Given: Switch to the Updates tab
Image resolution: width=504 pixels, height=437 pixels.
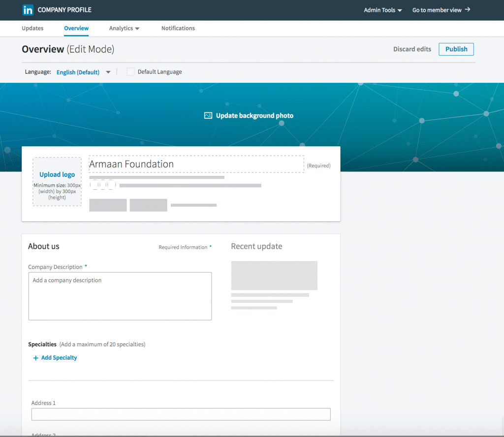Looking at the screenshot, I should click(32, 28).
